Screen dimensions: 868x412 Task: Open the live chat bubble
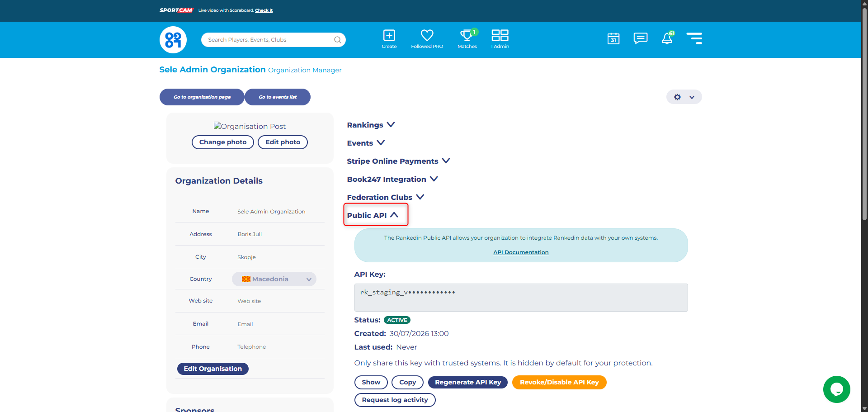click(x=836, y=389)
